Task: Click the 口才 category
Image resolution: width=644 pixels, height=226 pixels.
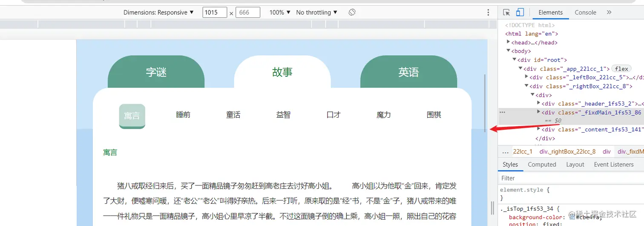Action: [x=333, y=115]
